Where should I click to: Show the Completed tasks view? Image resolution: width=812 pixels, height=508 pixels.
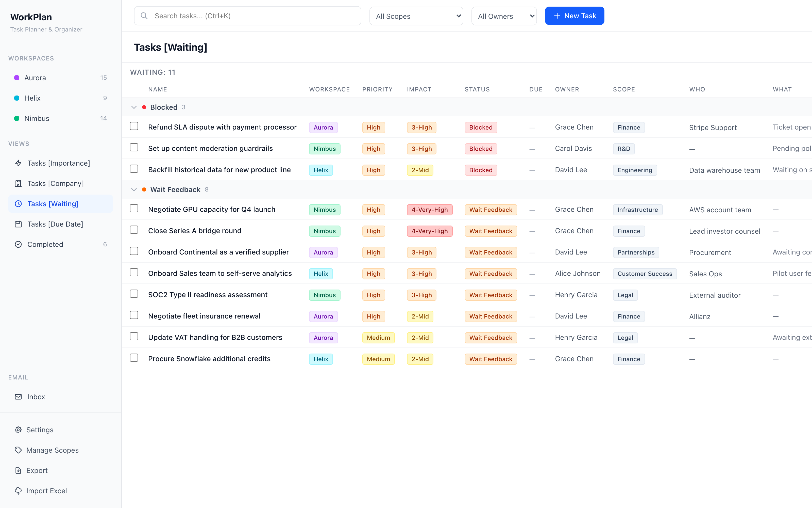click(x=61, y=245)
